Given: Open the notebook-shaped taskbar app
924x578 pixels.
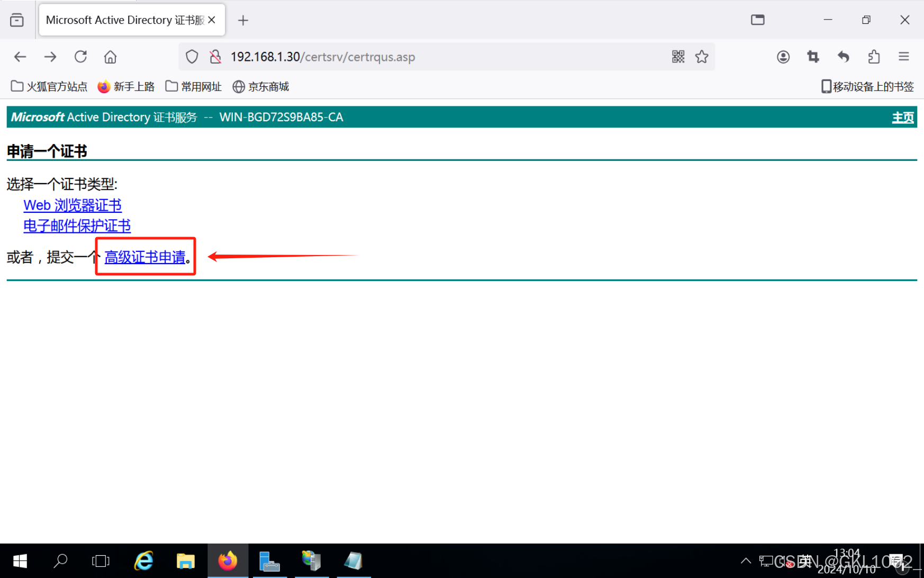Looking at the screenshot, I should [x=353, y=561].
